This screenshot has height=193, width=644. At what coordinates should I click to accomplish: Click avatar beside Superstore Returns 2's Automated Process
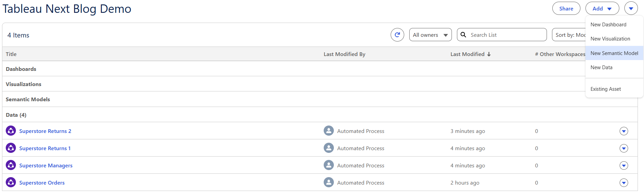[x=329, y=131]
